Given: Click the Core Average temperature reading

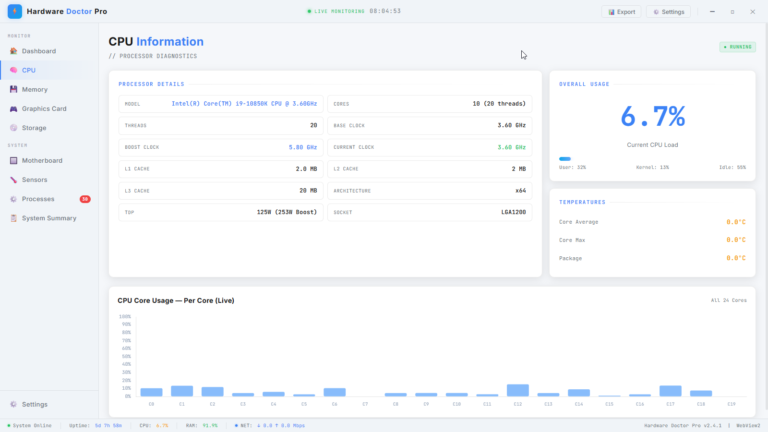Looking at the screenshot, I should click(736, 222).
